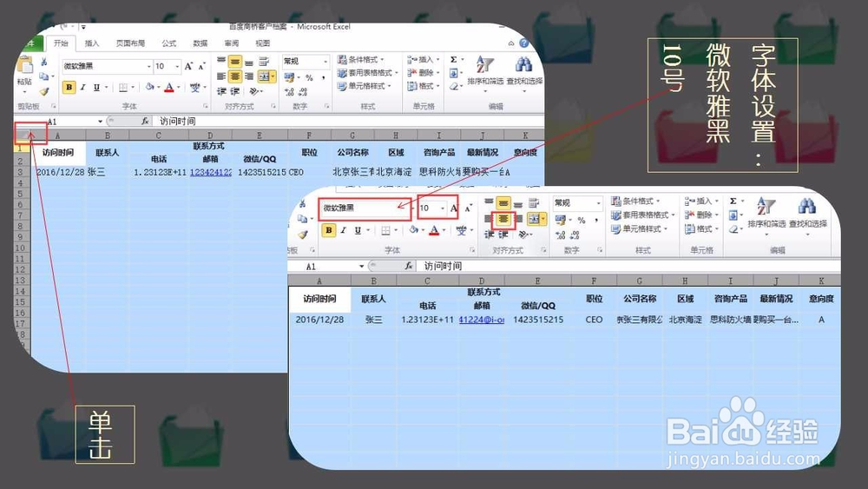Screen dimensions: 868x489
Task: Click Grow Font icon in upper Excel window
Action: pos(188,67)
